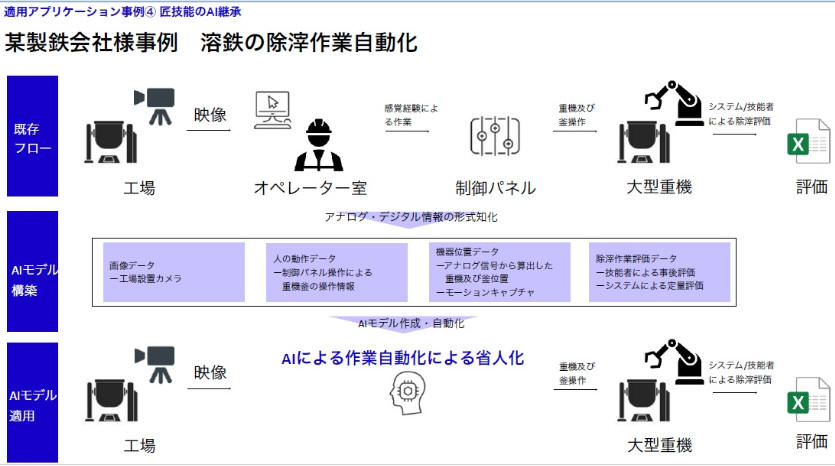Image resolution: width=835 pixels, height=466 pixels.
Task: Select the 除滓作業評価データ purple box
Action: [661, 272]
